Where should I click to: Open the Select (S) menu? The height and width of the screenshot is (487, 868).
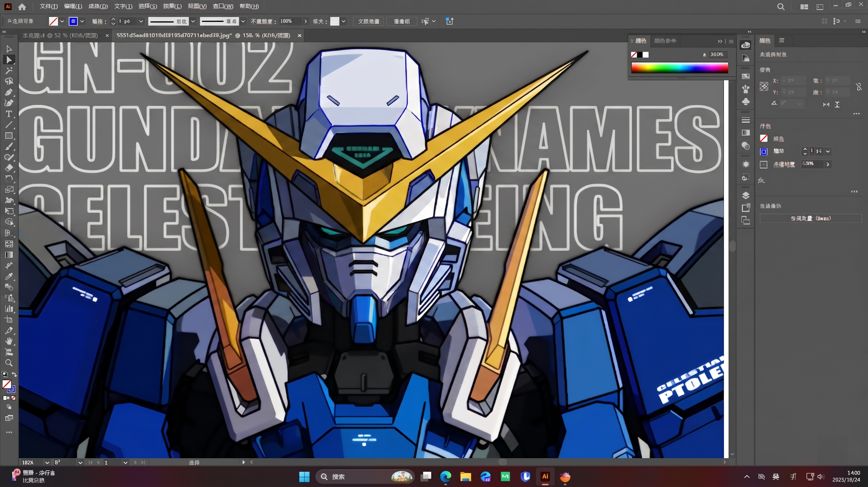click(x=148, y=6)
